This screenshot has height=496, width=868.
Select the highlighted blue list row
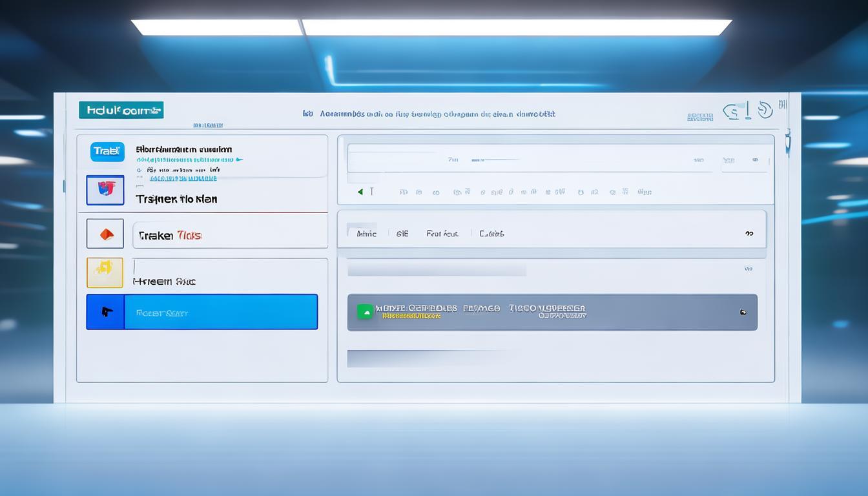[x=220, y=312]
